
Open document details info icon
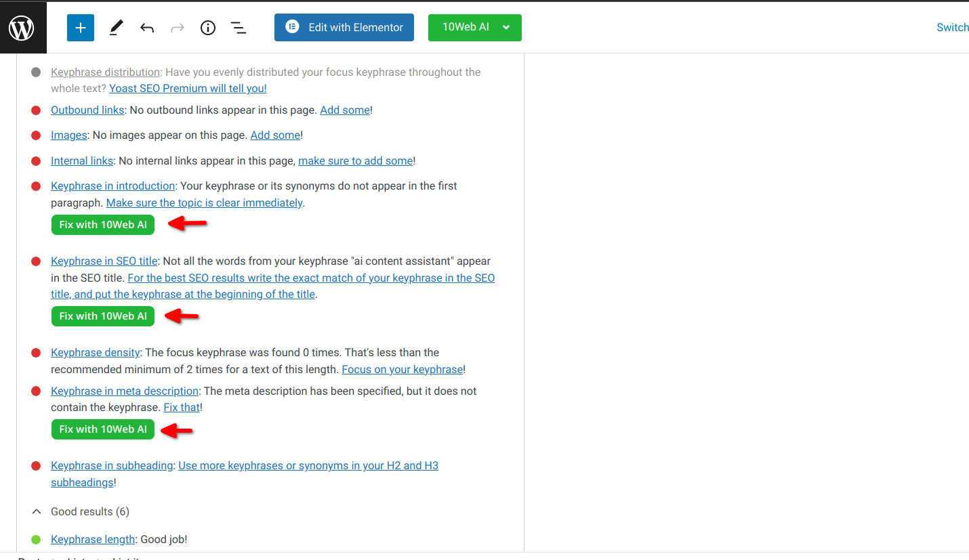tap(208, 28)
